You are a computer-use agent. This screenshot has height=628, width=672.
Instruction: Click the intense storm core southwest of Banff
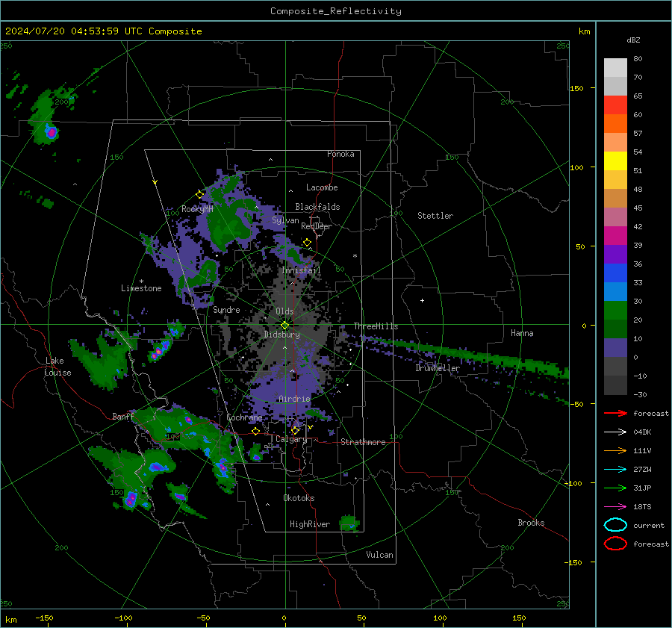click(x=130, y=500)
